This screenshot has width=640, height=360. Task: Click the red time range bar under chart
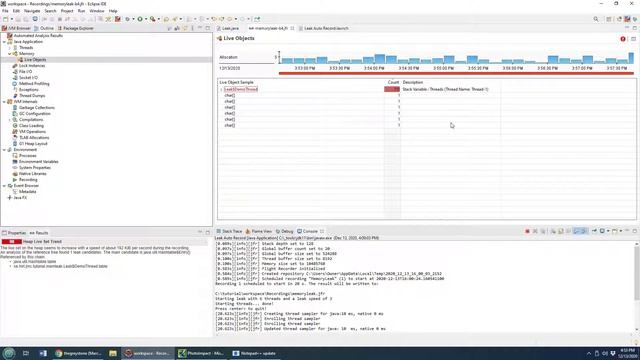pos(456,73)
